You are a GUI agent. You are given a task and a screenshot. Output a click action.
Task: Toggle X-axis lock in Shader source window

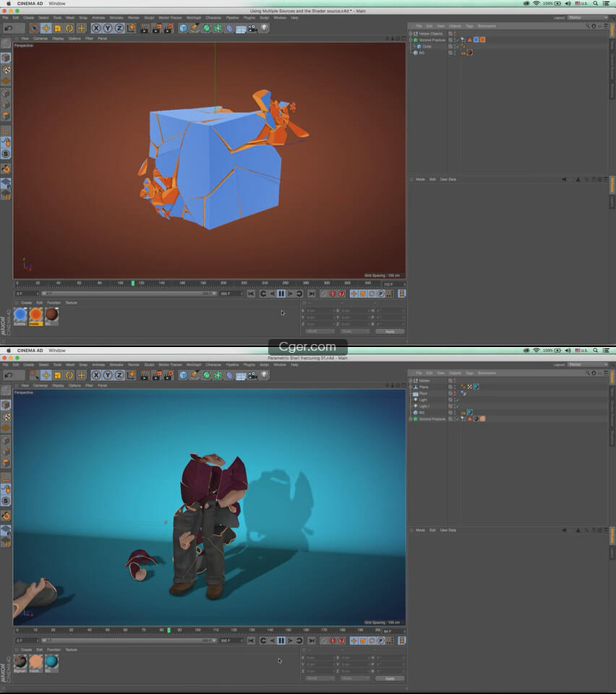(x=96, y=28)
